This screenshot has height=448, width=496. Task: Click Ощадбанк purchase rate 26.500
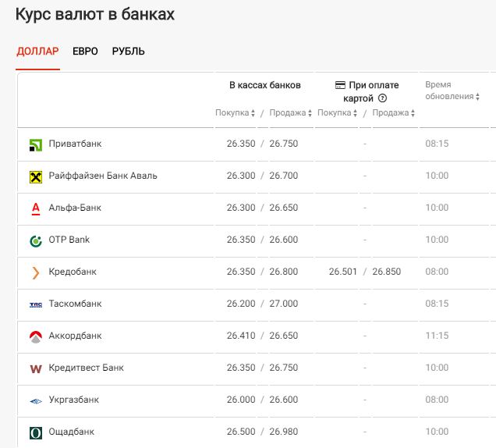tap(241, 432)
